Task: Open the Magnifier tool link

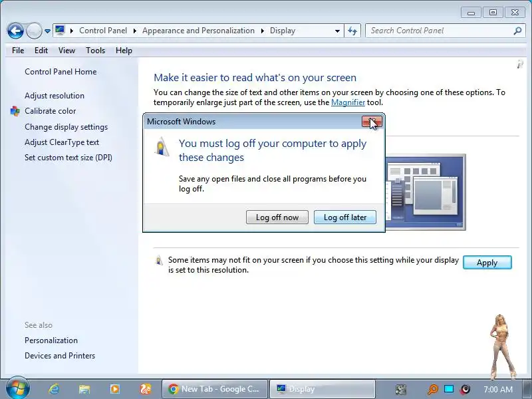Action: point(348,102)
